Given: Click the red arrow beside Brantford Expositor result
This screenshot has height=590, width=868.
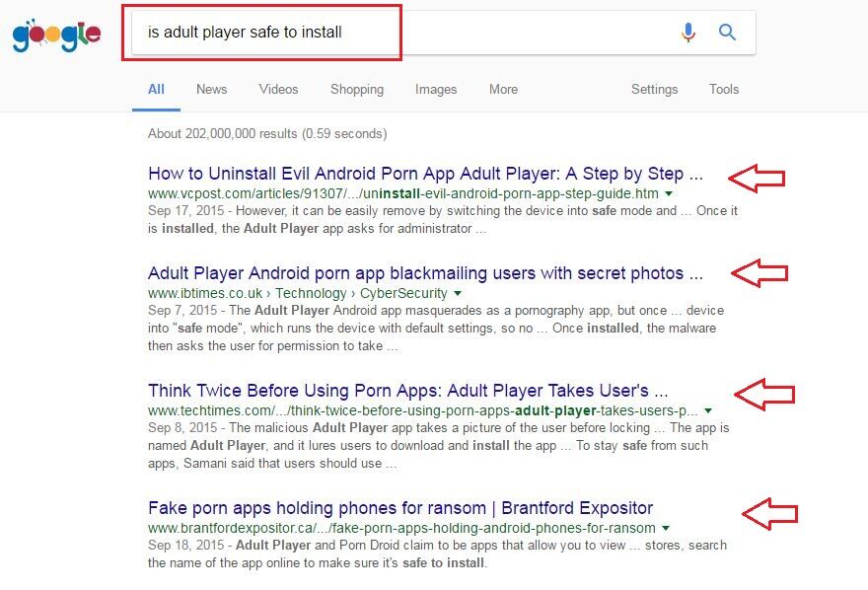Looking at the screenshot, I should 770,514.
